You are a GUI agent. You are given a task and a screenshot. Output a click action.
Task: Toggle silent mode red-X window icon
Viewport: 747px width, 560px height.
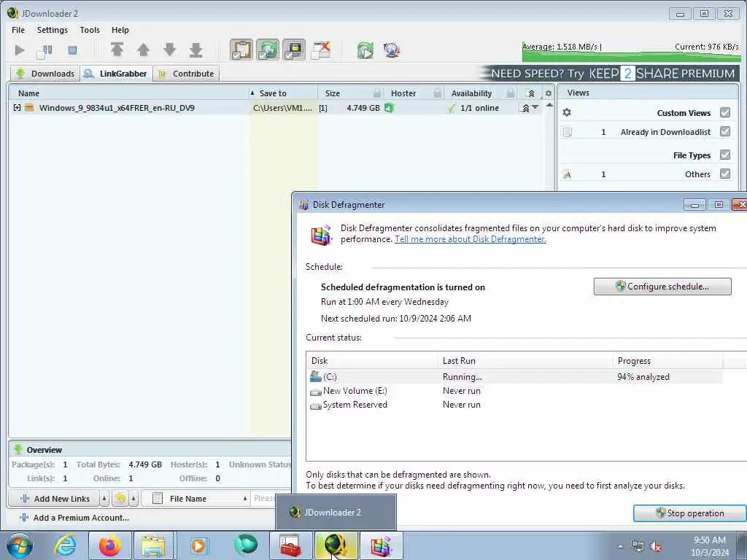pos(321,50)
